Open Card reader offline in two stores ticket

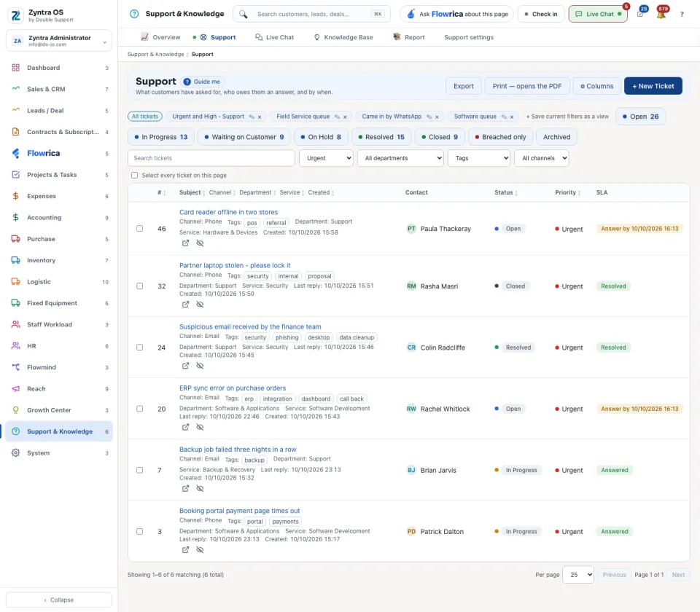point(228,212)
